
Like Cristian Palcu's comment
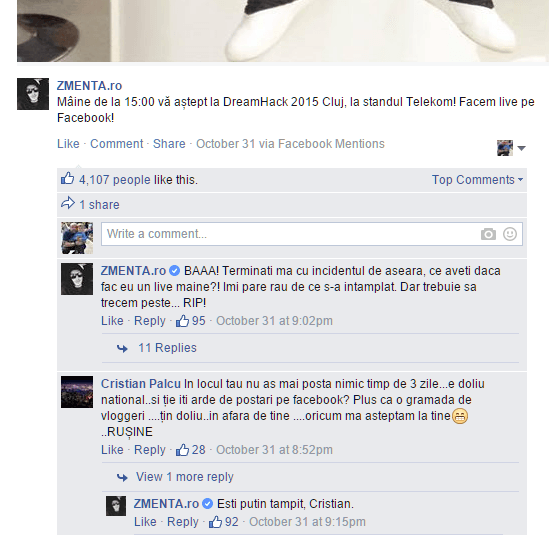click(x=112, y=450)
